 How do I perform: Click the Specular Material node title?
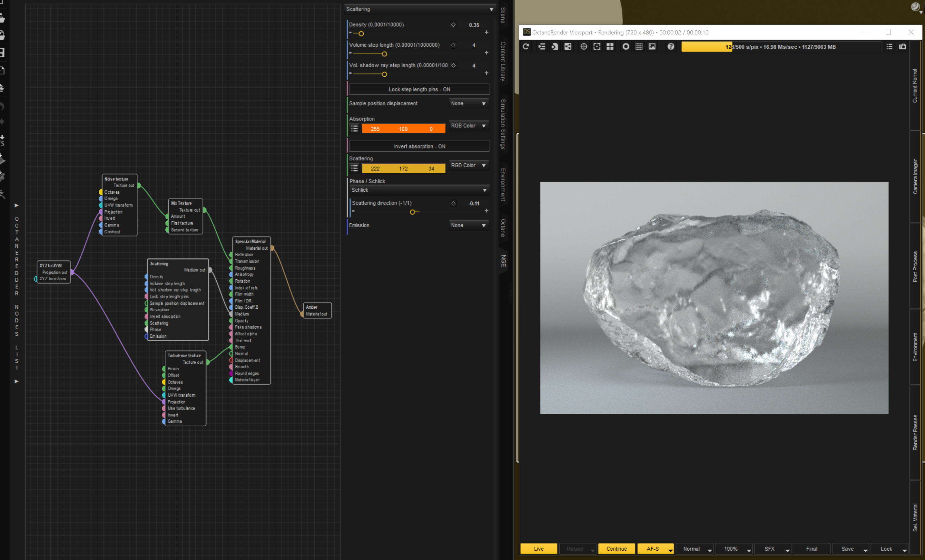tap(250, 241)
